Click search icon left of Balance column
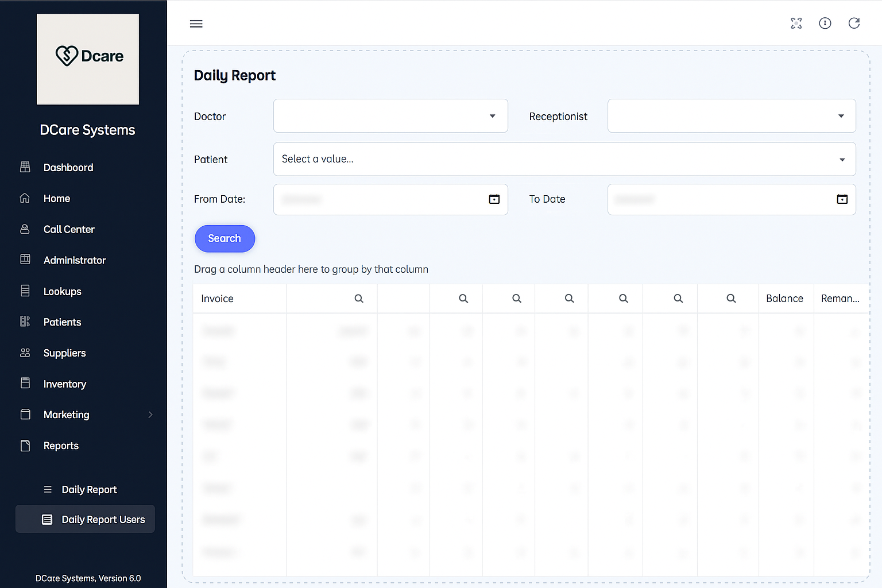Viewport: 882px width, 588px height. (x=731, y=299)
